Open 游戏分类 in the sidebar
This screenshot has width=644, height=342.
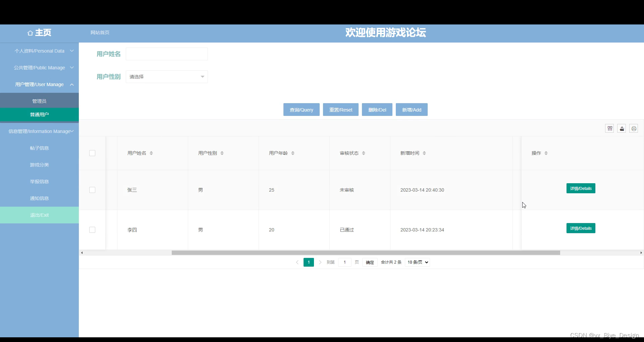(x=39, y=165)
